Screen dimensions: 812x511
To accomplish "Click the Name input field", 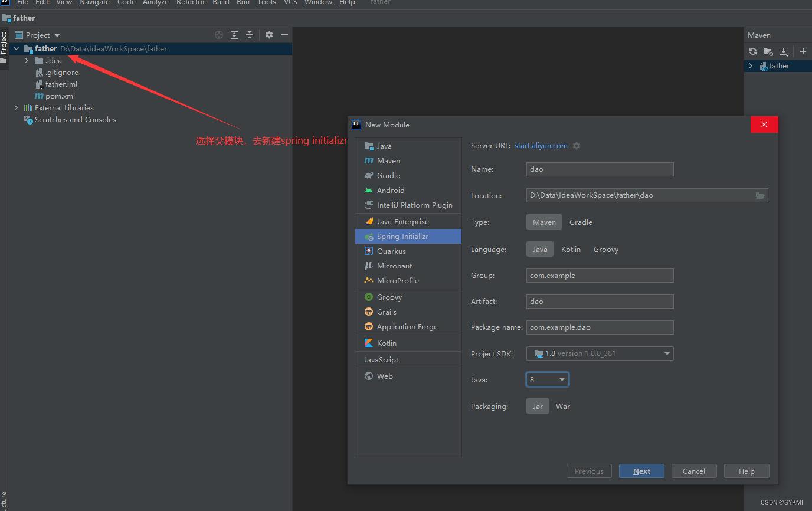I will (x=600, y=169).
